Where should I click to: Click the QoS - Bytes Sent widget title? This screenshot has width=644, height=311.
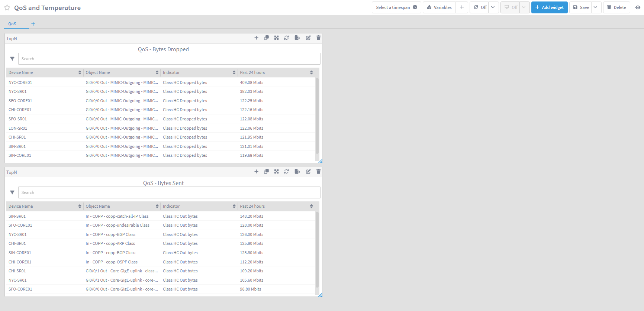163,183
